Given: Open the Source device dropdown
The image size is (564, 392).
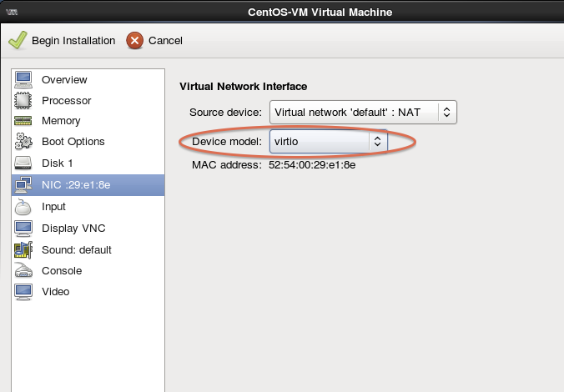Looking at the screenshot, I should coord(362,112).
